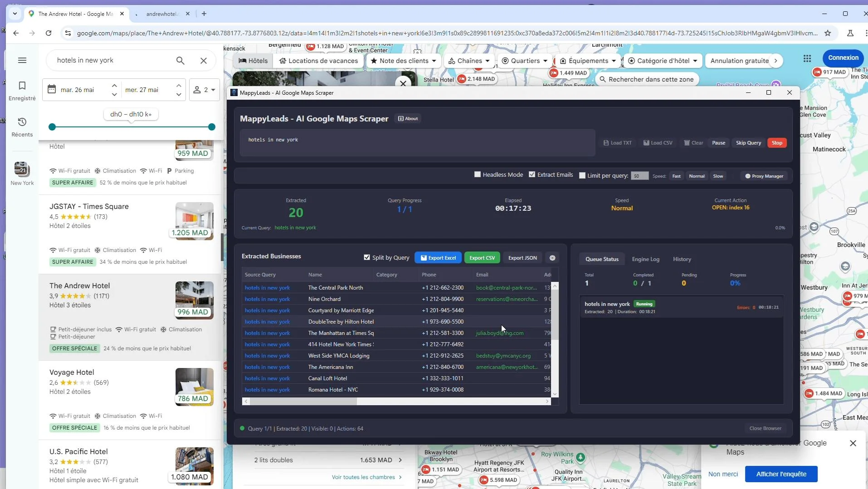Click the Load CSV button

tap(658, 143)
